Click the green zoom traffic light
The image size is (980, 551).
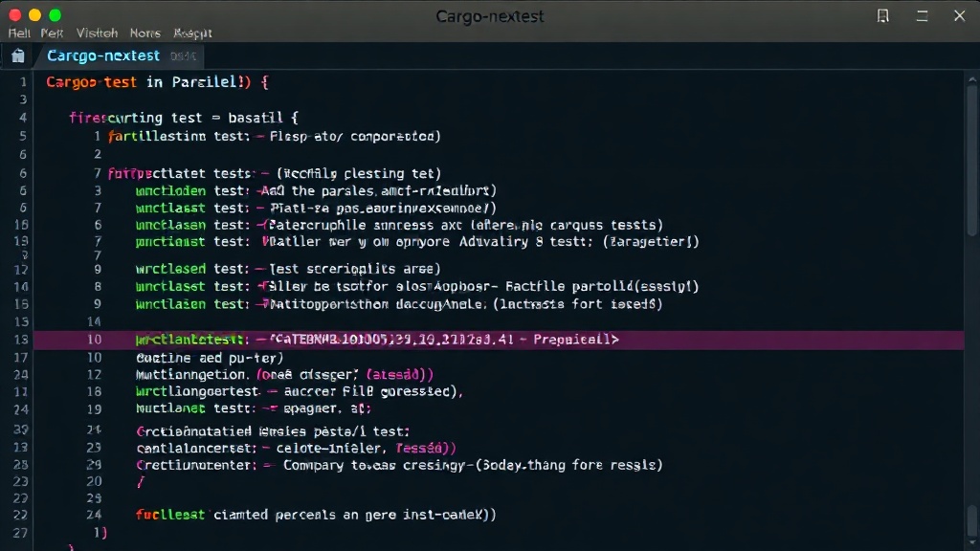(x=55, y=15)
